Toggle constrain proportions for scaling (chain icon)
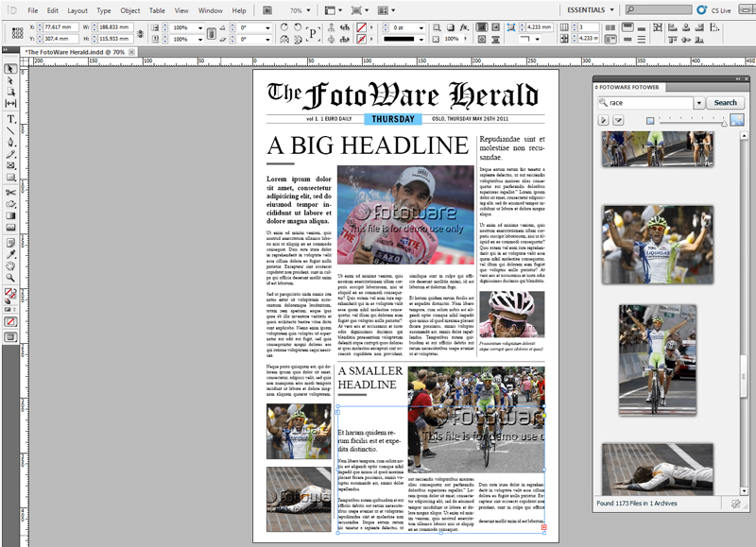The width and height of the screenshot is (756, 547). click(211, 33)
